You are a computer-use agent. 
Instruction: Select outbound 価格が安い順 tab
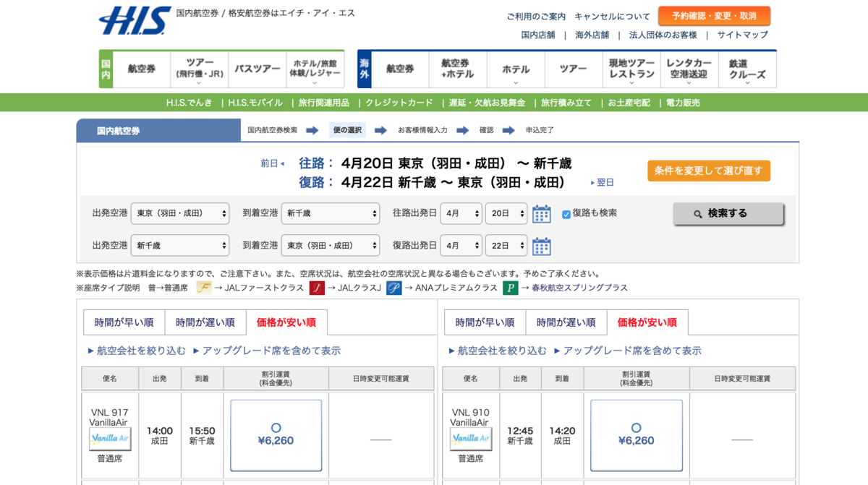click(x=286, y=322)
